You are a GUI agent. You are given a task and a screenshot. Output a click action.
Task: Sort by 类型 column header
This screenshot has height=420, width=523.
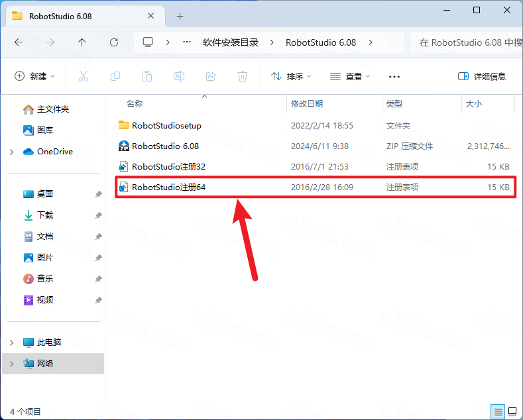click(x=394, y=103)
